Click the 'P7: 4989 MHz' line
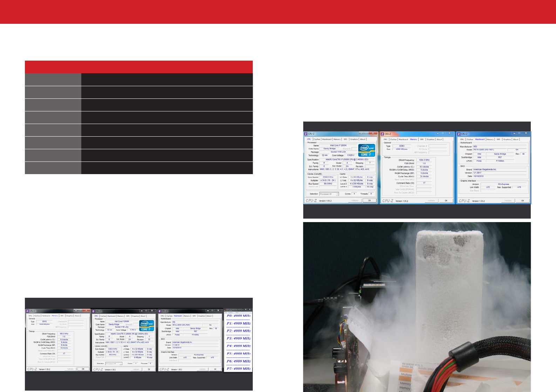 (x=239, y=369)
